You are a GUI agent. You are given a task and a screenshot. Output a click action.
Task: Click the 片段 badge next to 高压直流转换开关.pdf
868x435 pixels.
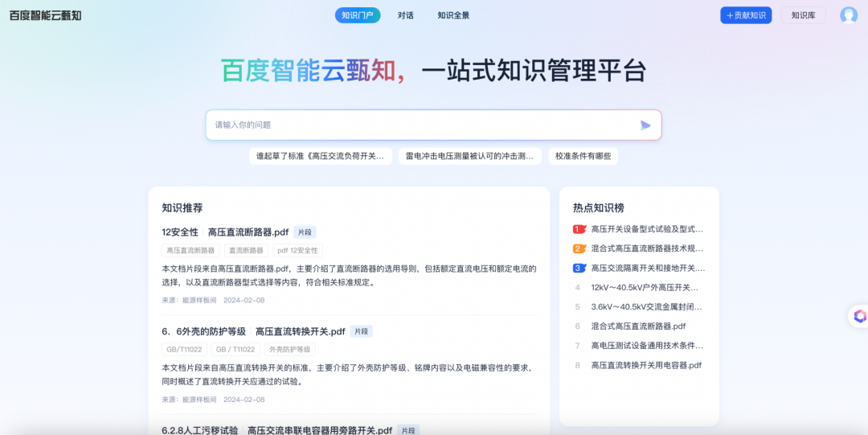[362, 331]
